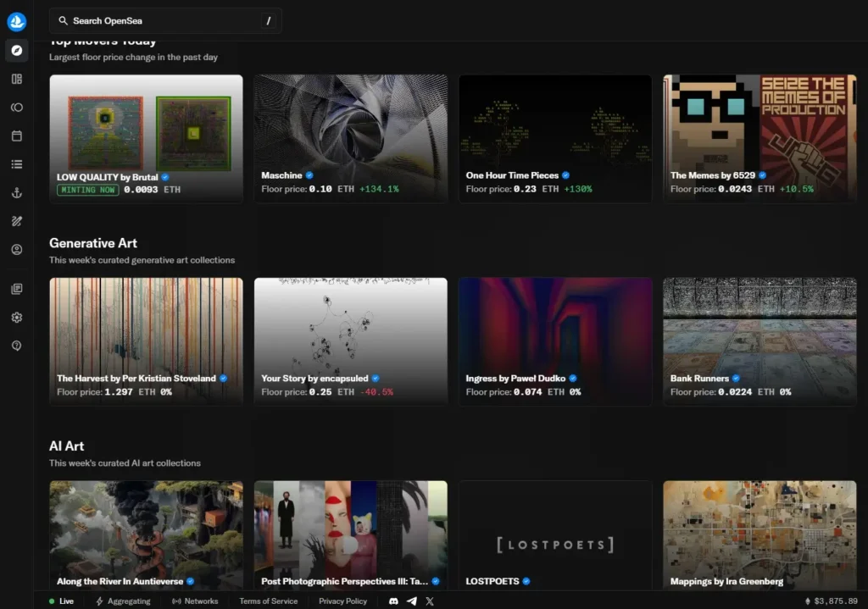Click the Search OpenSea field
Image resolution: width=868 pixels, height=609 pixels.
[x=165, y=20]
